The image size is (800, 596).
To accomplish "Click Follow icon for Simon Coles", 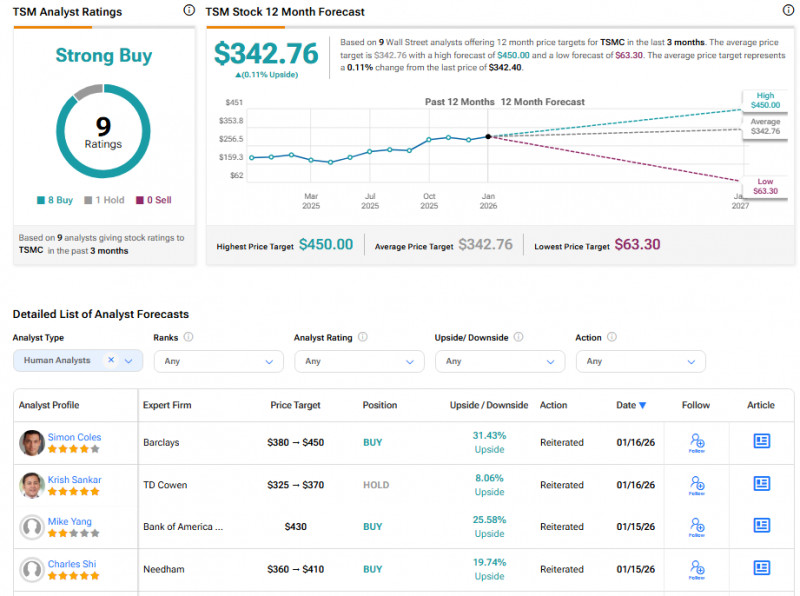I will 696,442.
